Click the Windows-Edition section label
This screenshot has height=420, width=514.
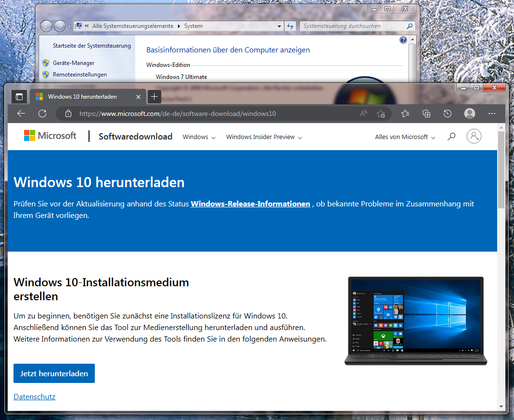(x=168, y=65)
